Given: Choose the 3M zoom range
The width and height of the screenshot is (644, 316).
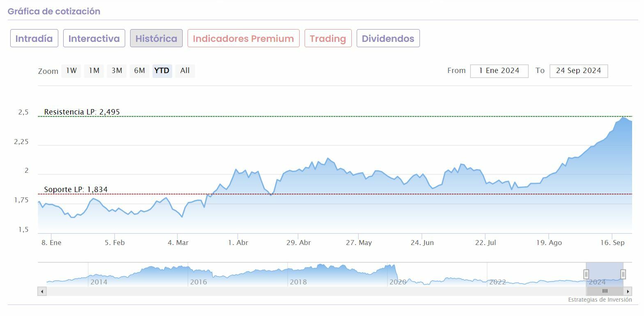Looking at the screenshot, I should (117, 71).
